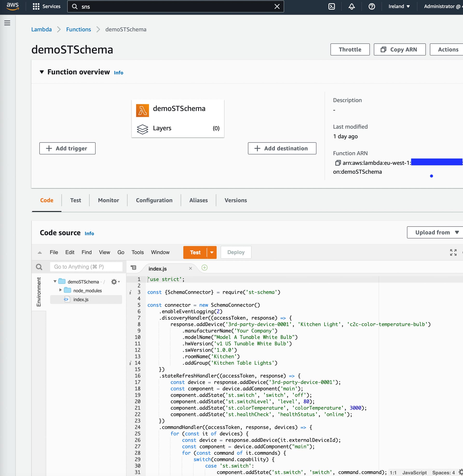463x476 pixels.
Task: Clear the sns search text
Action: pos(277,7)
